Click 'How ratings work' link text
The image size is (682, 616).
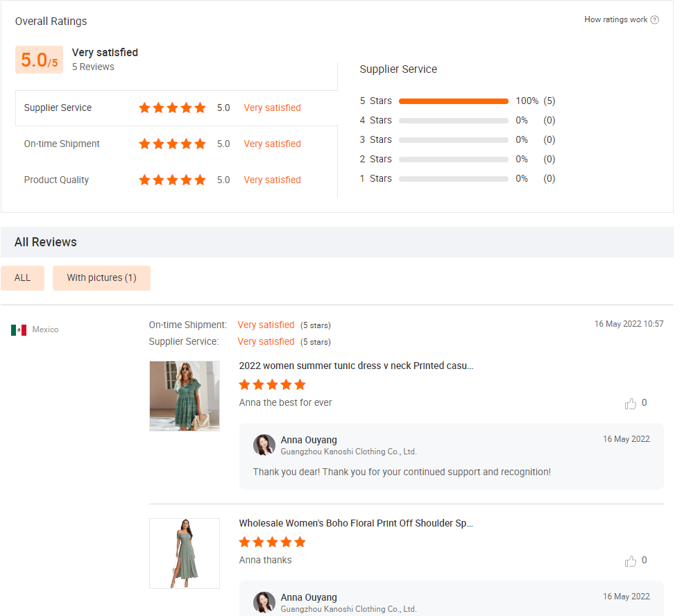point(616,19)
